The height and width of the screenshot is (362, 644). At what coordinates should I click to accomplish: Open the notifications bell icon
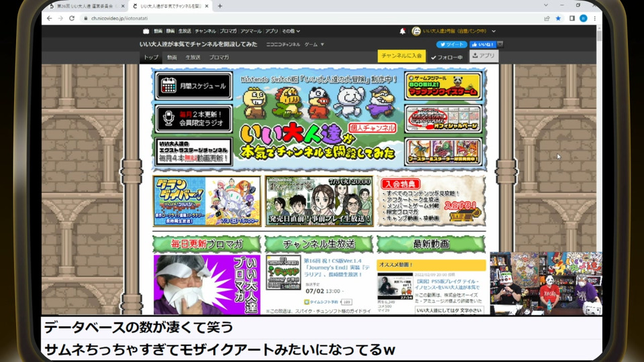point(402,32)
